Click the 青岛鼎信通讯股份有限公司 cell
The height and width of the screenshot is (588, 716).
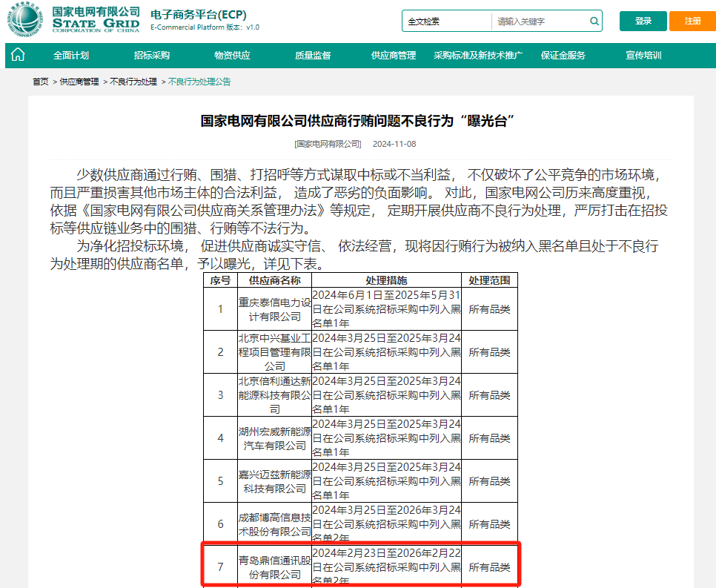(x=274, y=567)
